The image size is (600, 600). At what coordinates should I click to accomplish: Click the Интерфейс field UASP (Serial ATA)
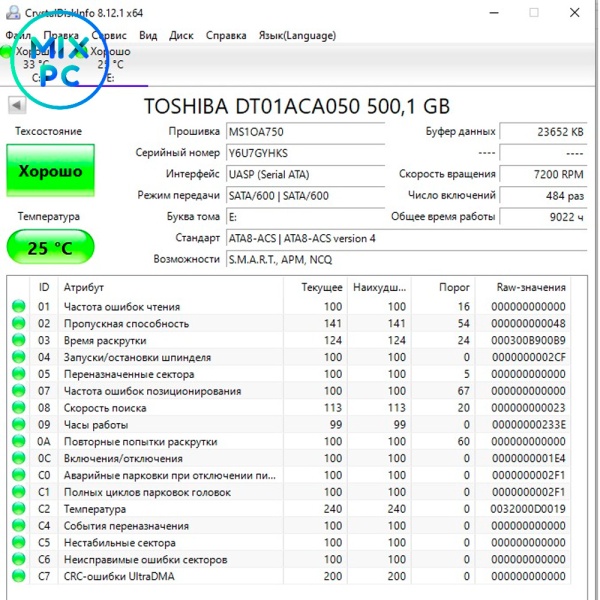(x=305, y=174)
